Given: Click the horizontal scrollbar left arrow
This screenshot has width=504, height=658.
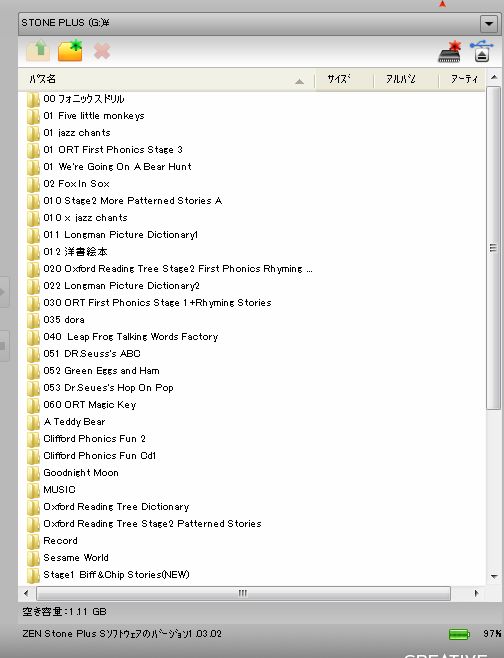Looking at the screenshot, I should (x=26, y=593).
